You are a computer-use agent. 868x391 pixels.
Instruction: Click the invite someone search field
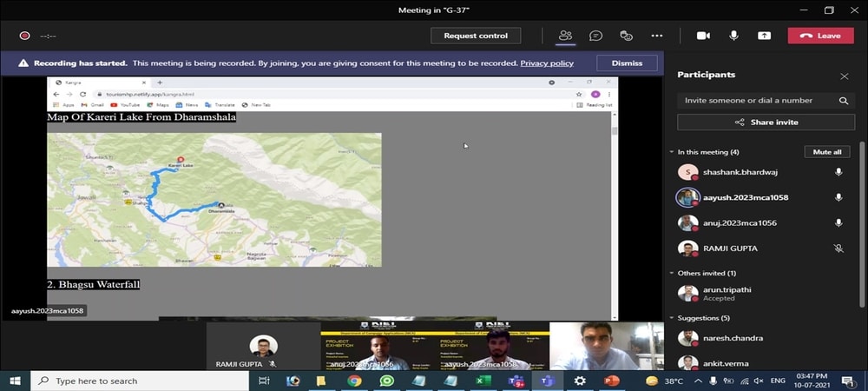coord(755,101)
